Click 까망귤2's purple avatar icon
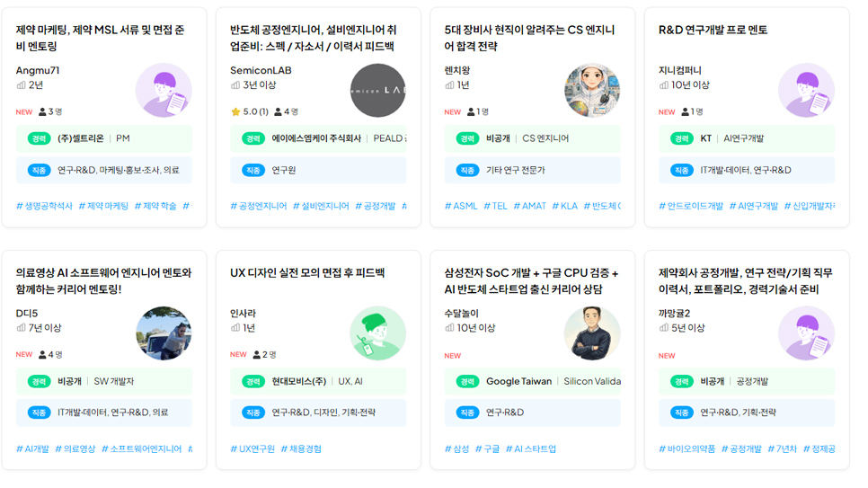The height and width of the screenshot is (488, 868). pyautogui.click(x=807, y=333)
